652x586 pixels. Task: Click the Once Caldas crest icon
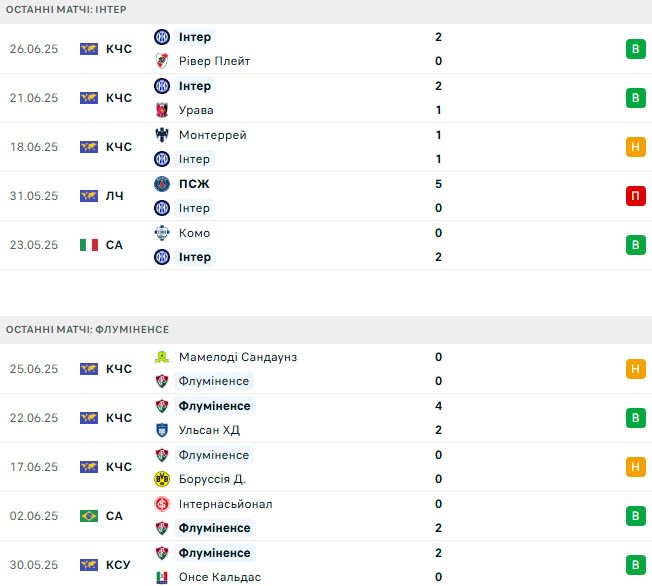[x=162, y=577]
